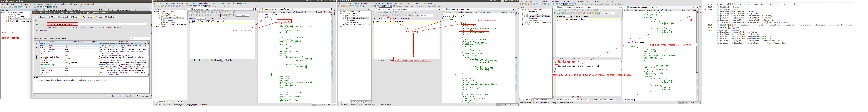Open Messages tab in the User-cancelled-query screenshot
The height and width of the screenshot is (112, 868).
click(571, 99)
